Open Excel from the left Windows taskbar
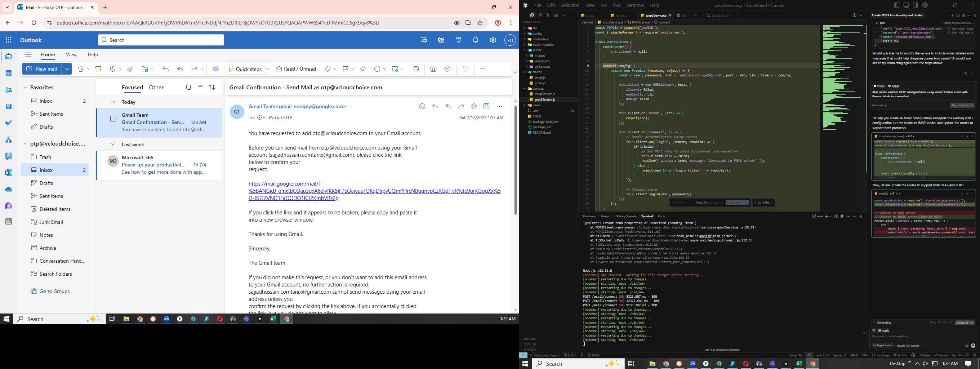 tap(273, 319)
